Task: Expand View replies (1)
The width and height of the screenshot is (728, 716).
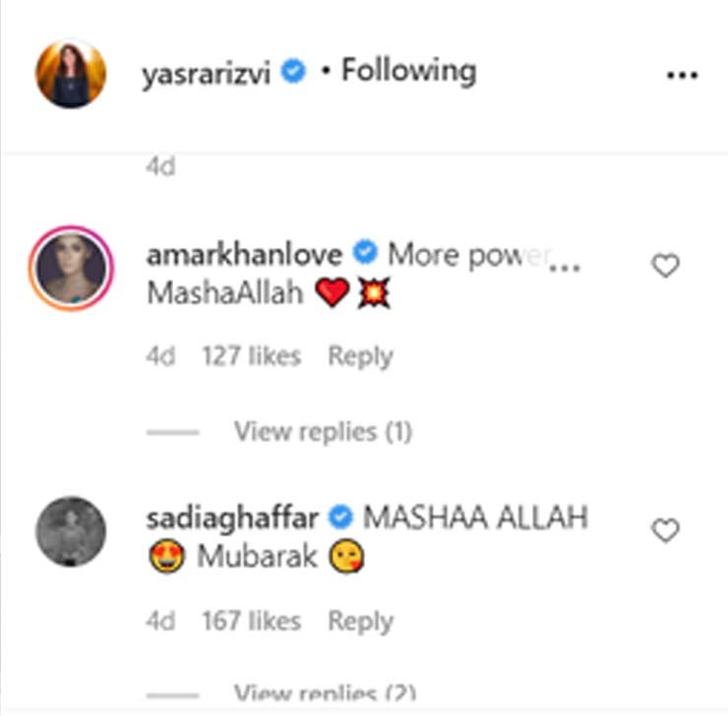Action: click(323, 432)
